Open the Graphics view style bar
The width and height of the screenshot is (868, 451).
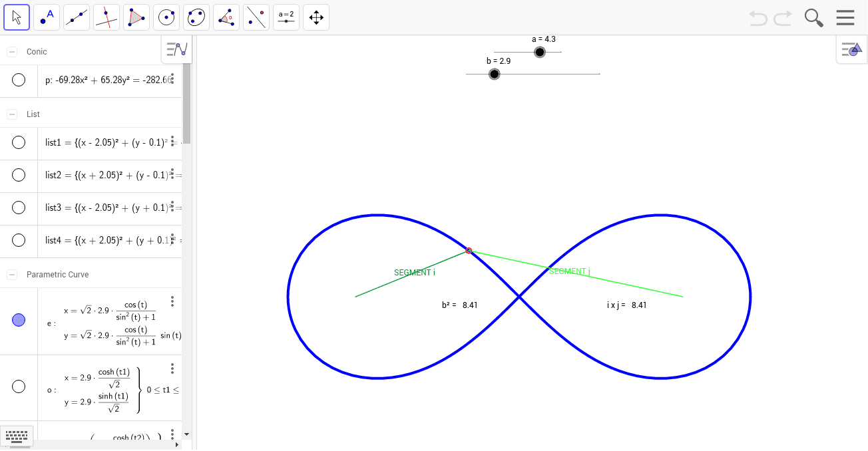[x=851, y=49]
